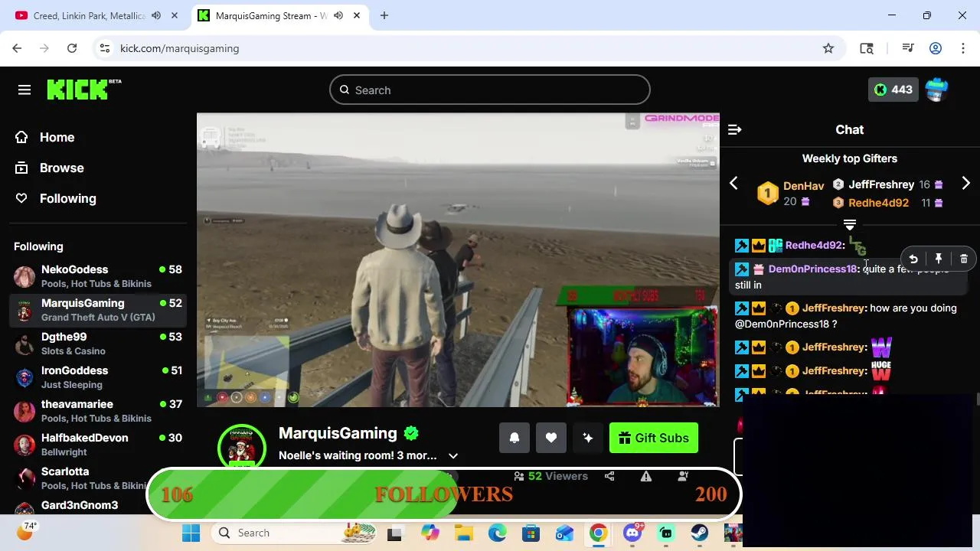Reload the Kick page

point(72,48)
